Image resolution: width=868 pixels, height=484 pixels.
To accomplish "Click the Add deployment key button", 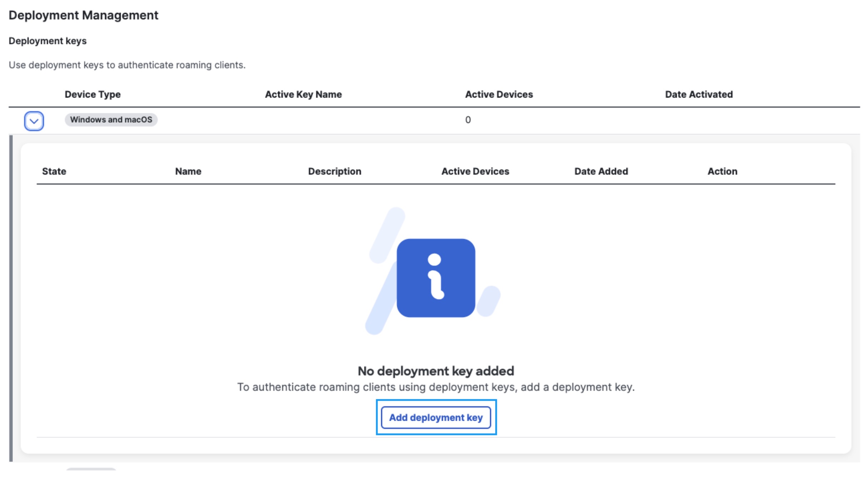I will click(436, 418).
